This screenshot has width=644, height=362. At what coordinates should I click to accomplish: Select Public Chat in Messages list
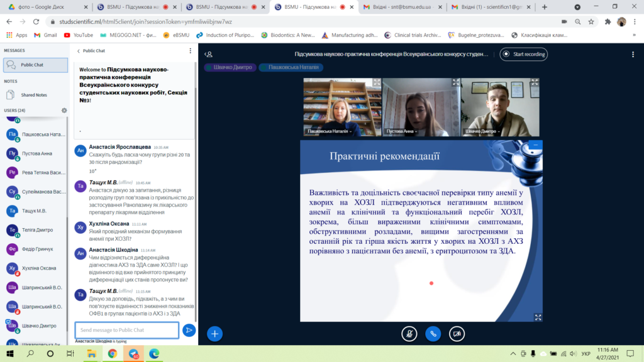point(35,65)
